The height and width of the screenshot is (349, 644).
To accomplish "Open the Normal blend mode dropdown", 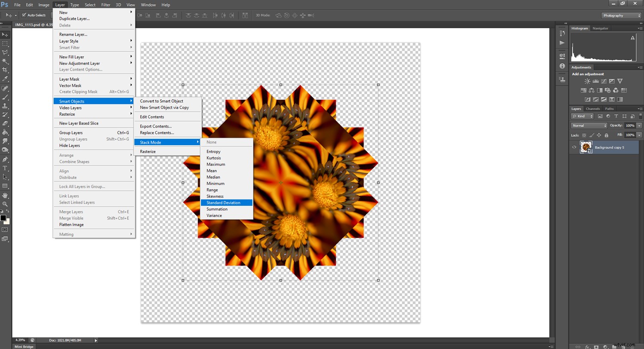I will point(588,126).
